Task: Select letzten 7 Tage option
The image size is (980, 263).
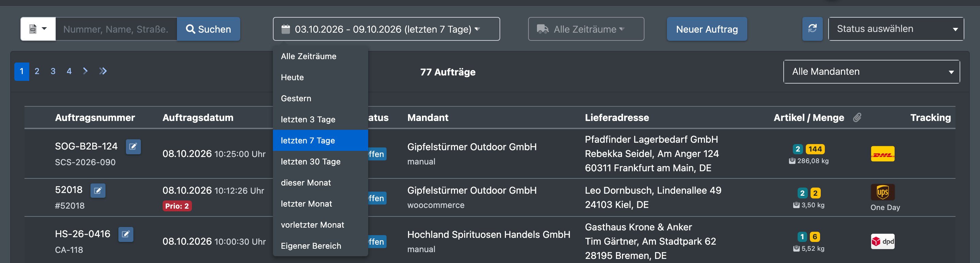Action: tap(320, 141)
